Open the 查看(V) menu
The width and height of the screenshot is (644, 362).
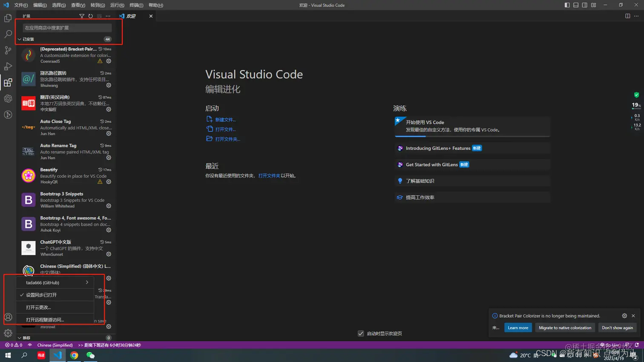[78, 5]
